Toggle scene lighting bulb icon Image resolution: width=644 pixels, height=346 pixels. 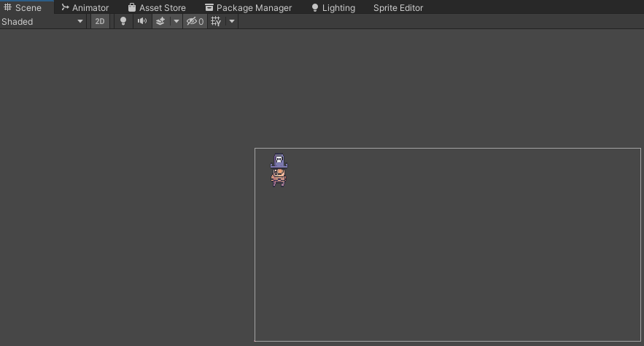coord(123,21)
